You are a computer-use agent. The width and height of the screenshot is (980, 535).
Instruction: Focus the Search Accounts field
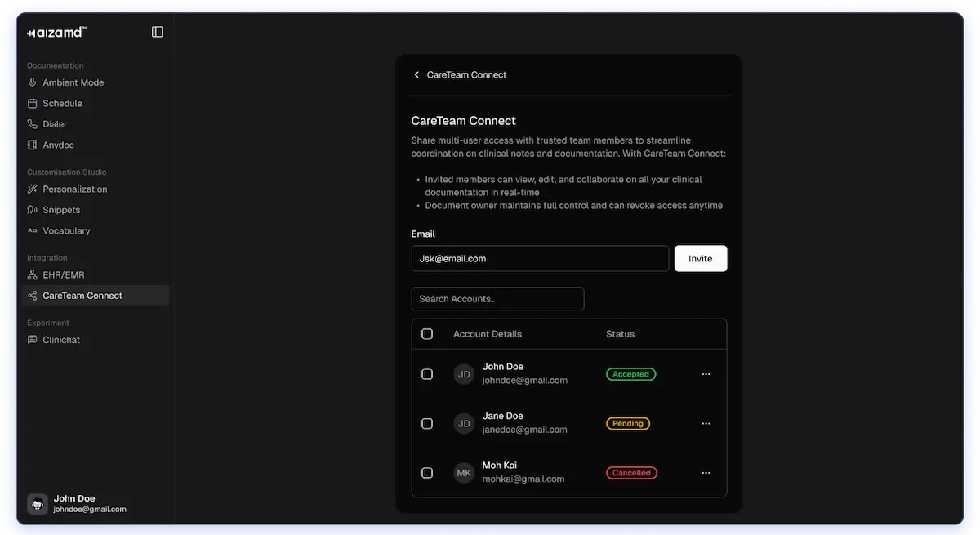click(x=497, y=299)
